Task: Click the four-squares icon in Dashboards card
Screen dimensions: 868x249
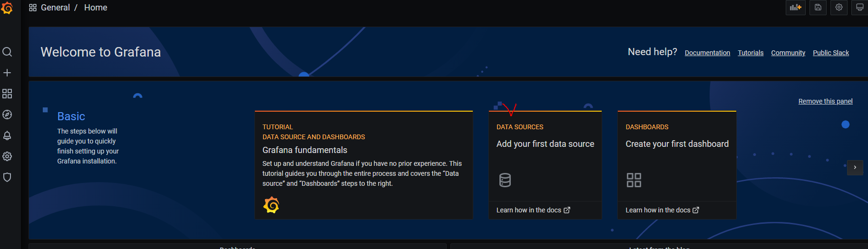Action: coord(634,180)
